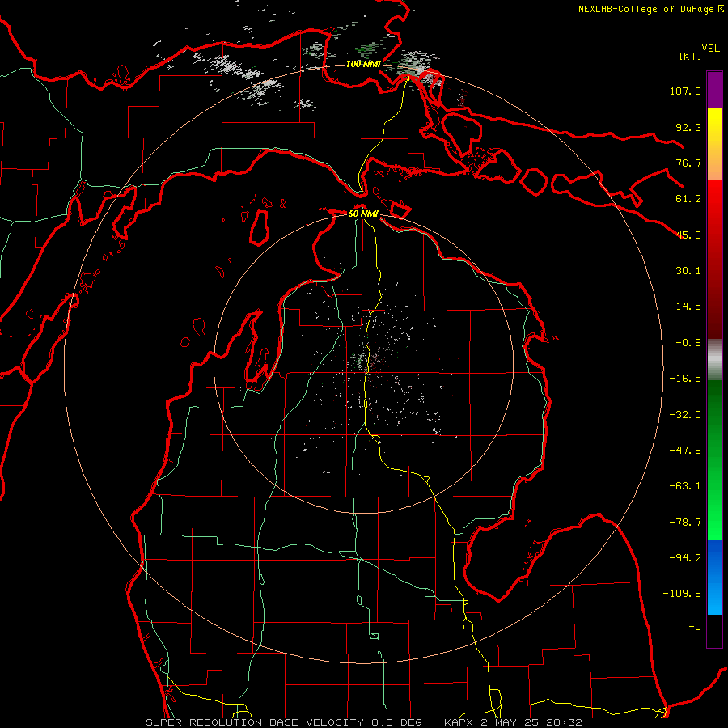Click the -32.0 velocity scale value

(685, 415)
